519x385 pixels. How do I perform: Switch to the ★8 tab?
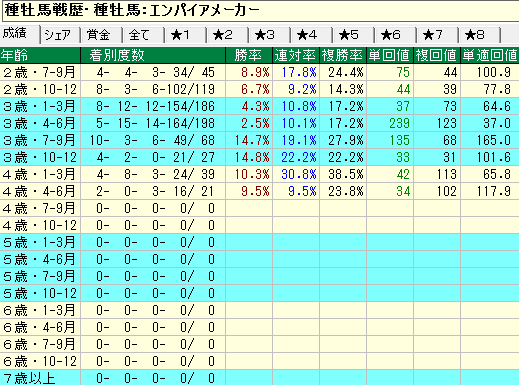point(480,35)
